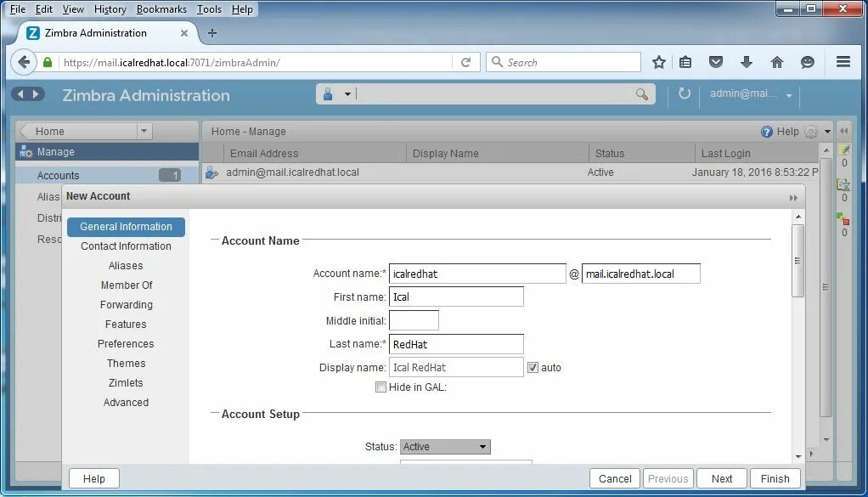Image resolution: width=868 pixels, height=497 pixels.
Task: Click the admin account row icon
Action: pos(211,172)
